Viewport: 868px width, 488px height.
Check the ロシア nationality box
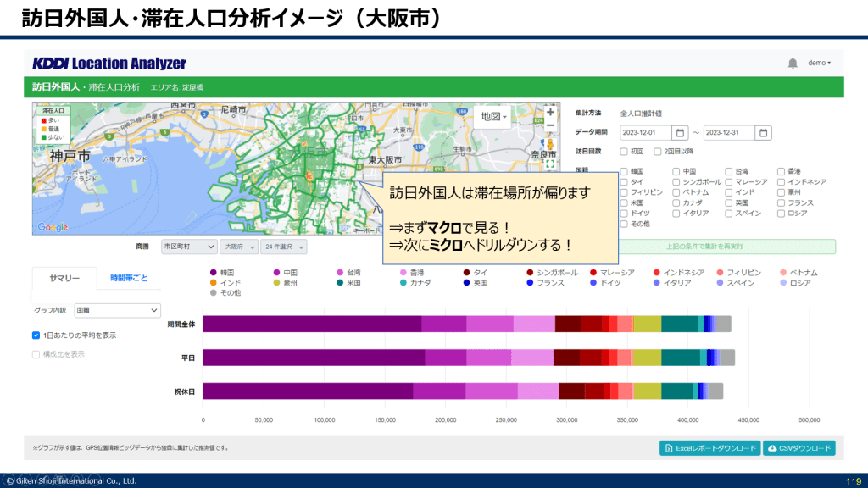(x=781, y=213)
